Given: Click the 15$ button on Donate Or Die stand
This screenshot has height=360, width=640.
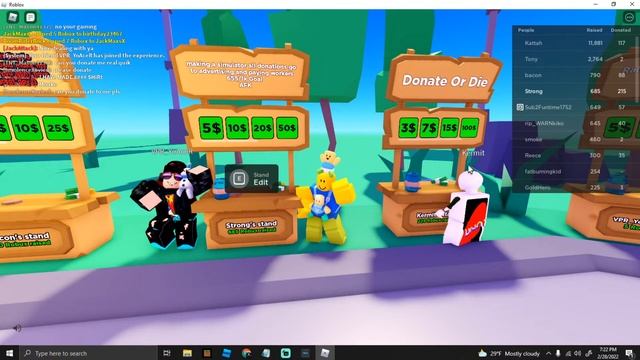Looking at the screenshot, I should point(449,128).
